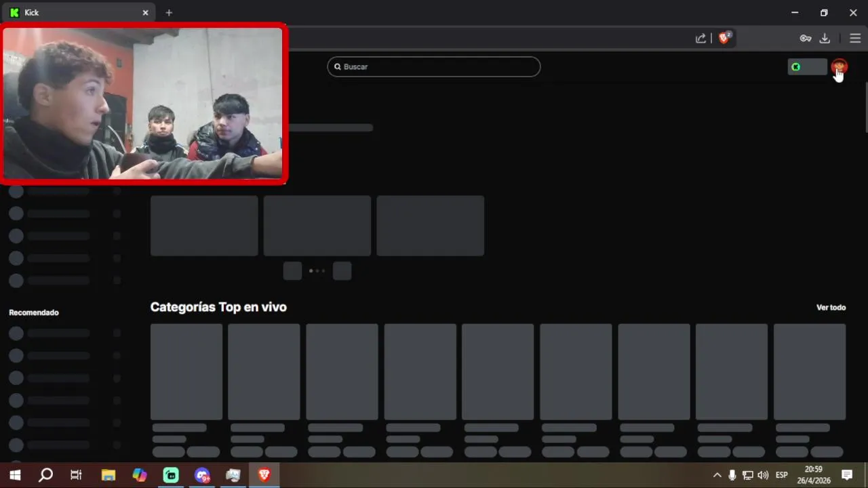Select the Kick browser tab
The image size is (868, 488).
tap(78, 12)
